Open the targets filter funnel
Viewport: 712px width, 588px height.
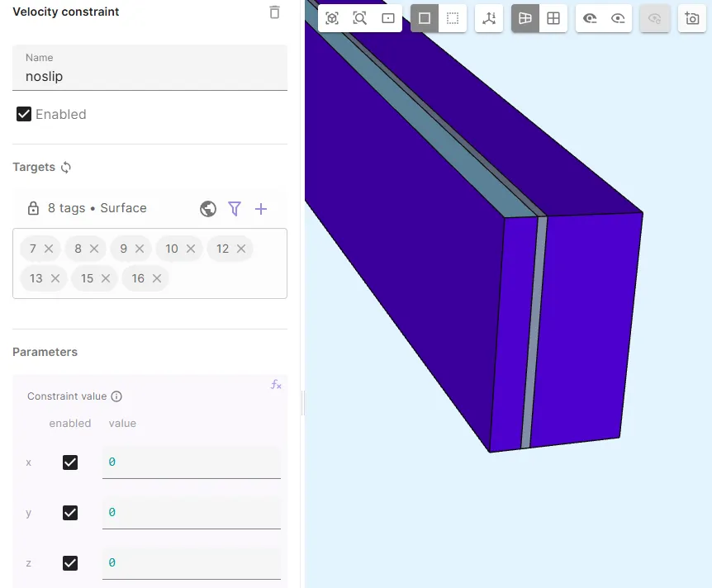pos(235,209)
